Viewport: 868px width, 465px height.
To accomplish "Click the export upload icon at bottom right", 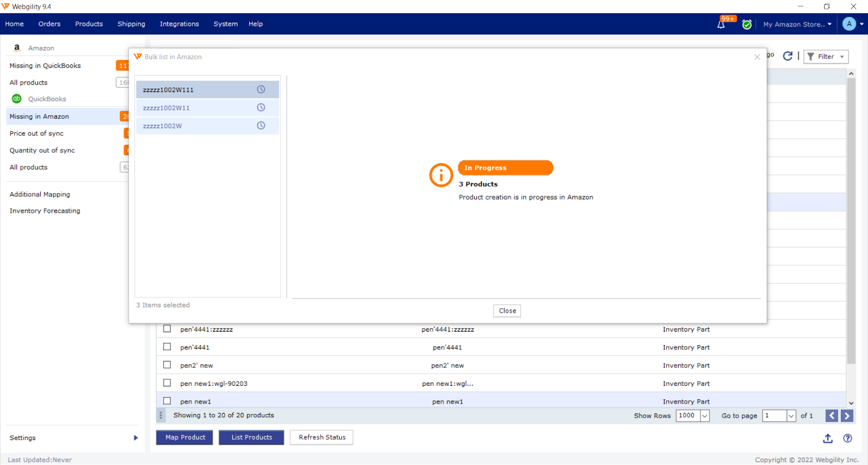I will point(828,438).
